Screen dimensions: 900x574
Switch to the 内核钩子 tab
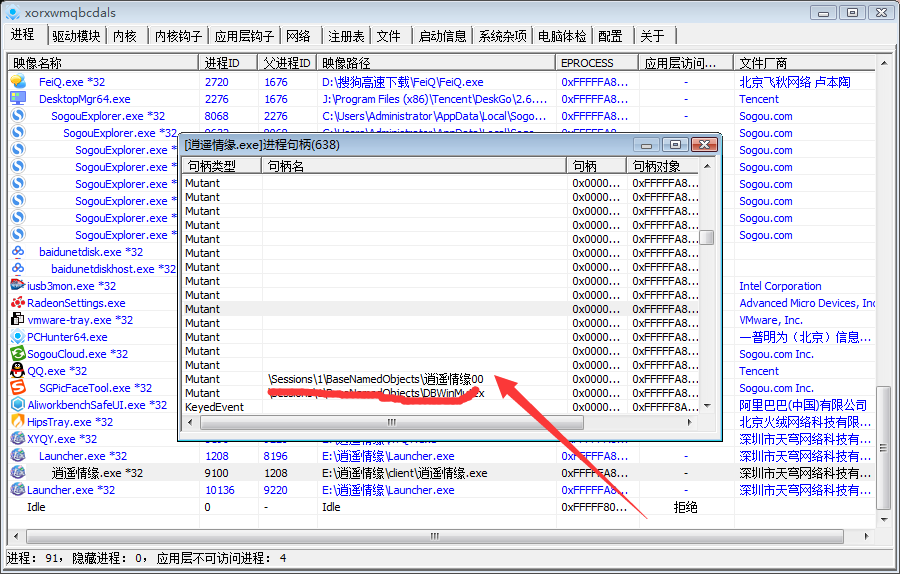tap(179, 36)
